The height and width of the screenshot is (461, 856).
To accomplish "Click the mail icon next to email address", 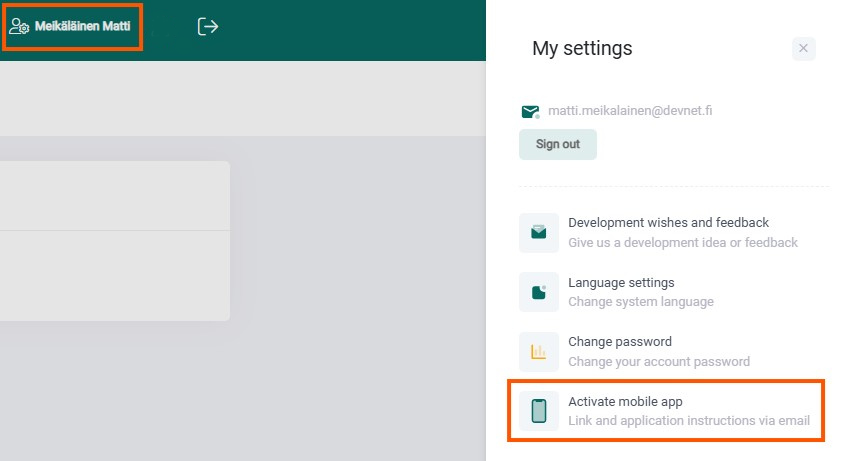I will click(530, 112).
